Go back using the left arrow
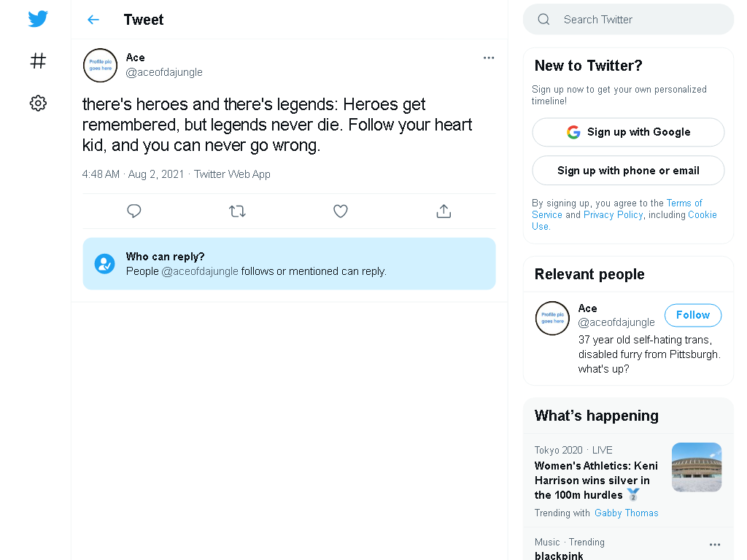The height and width of the screenshot is (560, 747). (93, 20)
